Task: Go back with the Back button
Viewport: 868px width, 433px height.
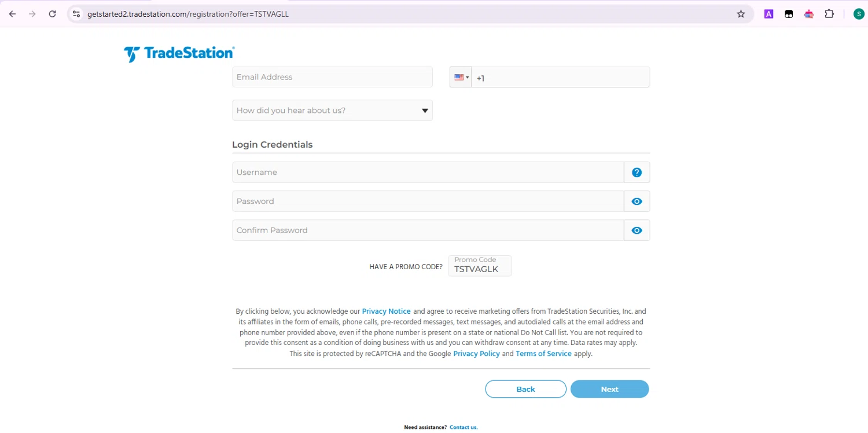Action: point(525,389)
